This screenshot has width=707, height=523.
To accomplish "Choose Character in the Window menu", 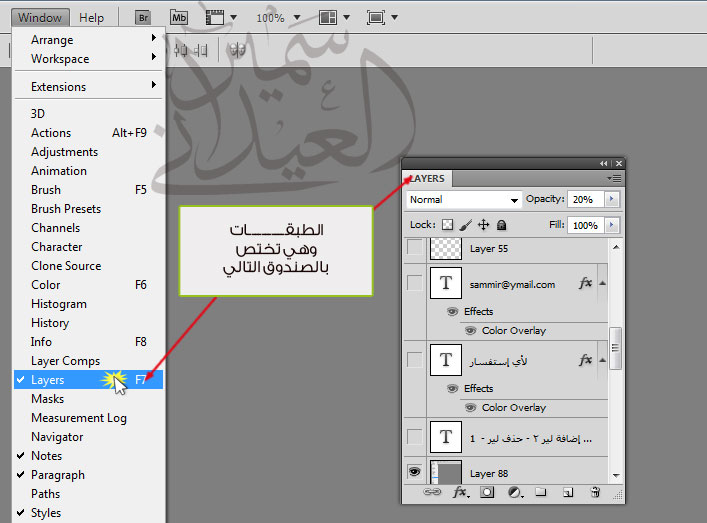I will click(x=88, y=247).
